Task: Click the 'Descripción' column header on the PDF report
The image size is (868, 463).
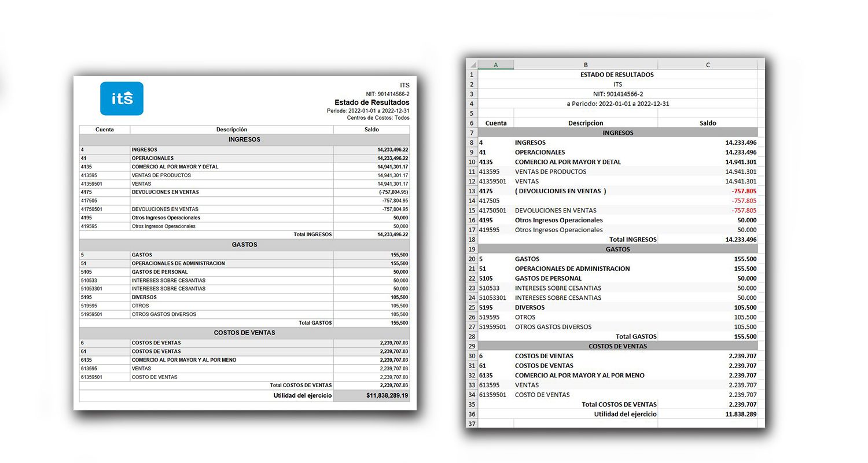Action: pyautogui.click(x=231, y=130)
